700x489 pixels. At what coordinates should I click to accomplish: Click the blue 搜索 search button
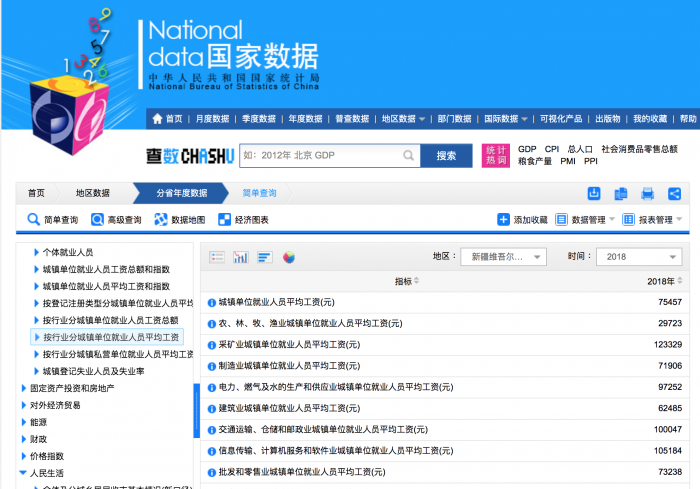pyautogui.click(x=446, y=156)
